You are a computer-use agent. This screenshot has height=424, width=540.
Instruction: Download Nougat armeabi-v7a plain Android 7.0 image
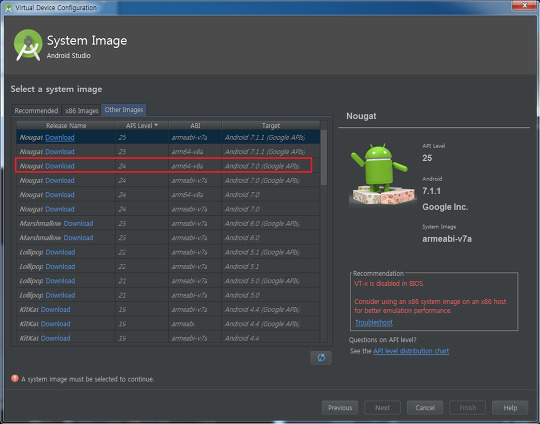pyautogui.click(x=60, y=209)
